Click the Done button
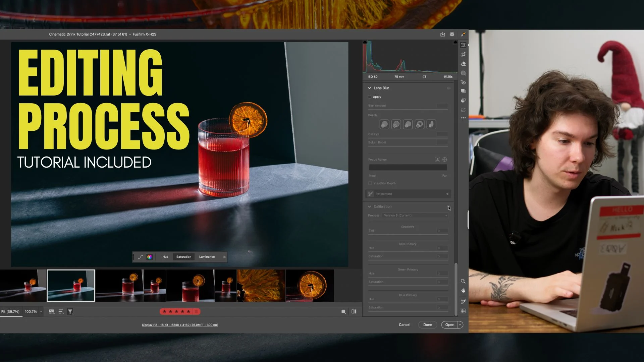Screen dimensions: 644x362 [x=428, y=325]
